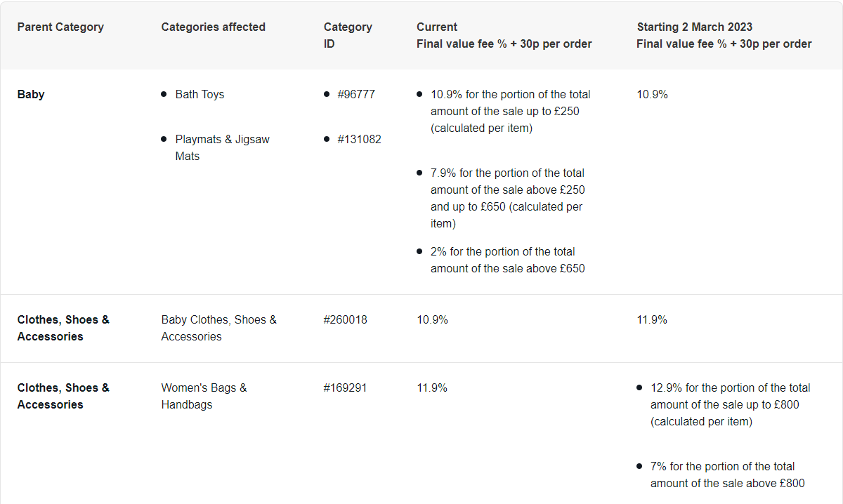This screenshot has width=843, height=504.
Task: Click the Category ID column header
Action: (348, 35)
